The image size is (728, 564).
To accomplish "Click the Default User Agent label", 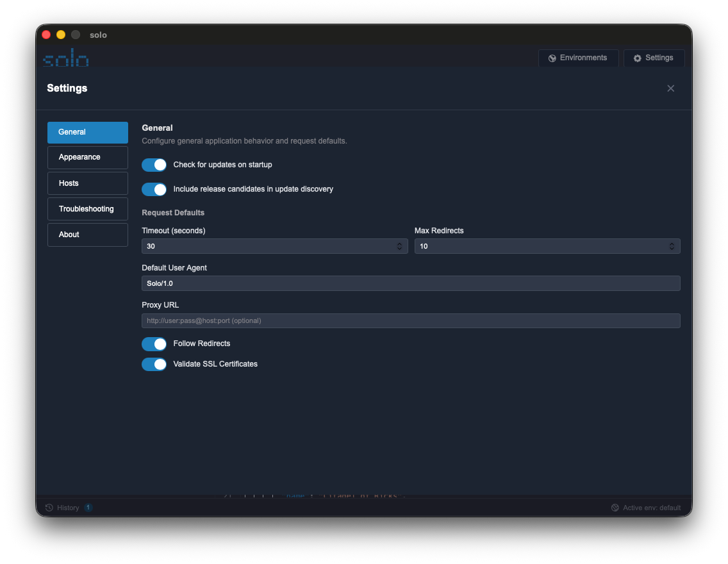I will pos(174,268).
